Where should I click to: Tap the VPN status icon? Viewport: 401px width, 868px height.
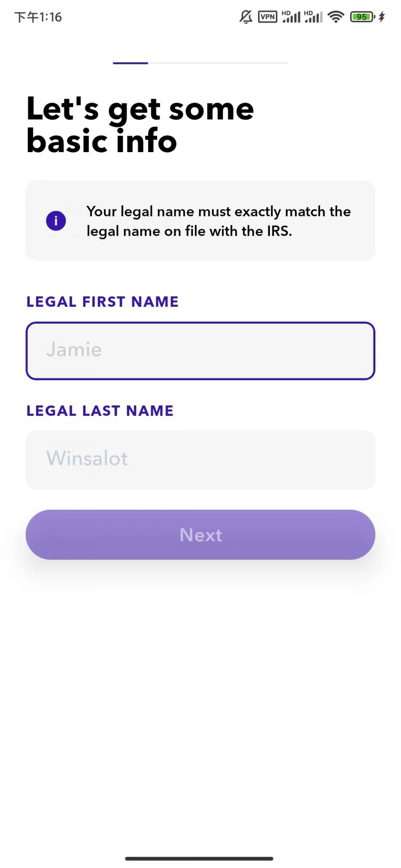[267, 17]
